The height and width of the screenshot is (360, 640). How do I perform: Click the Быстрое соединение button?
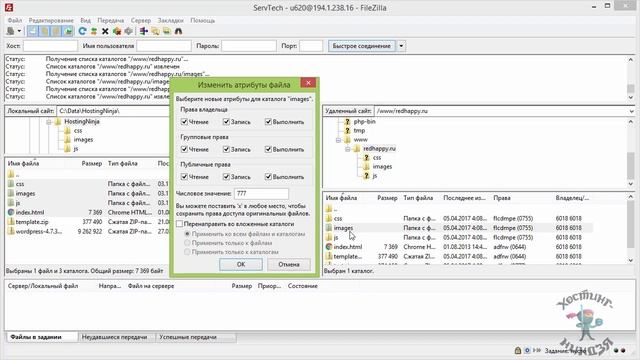point(362,46)
